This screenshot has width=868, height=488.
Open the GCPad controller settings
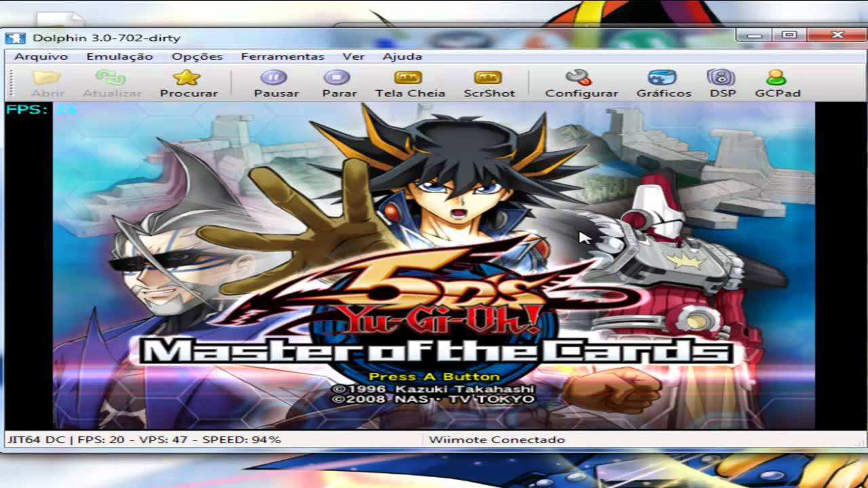[x=777, y=84]
